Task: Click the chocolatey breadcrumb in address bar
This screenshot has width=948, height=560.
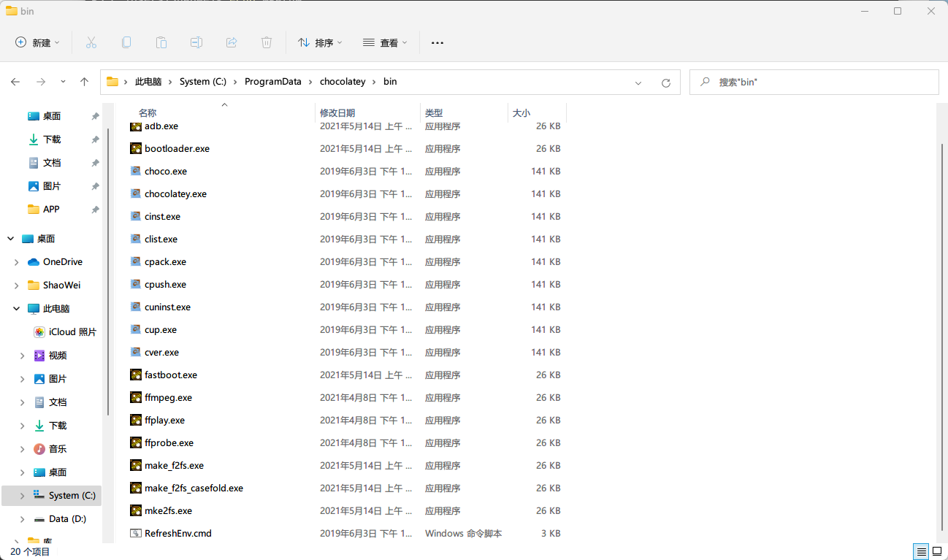Action: (x=343, y=82)
